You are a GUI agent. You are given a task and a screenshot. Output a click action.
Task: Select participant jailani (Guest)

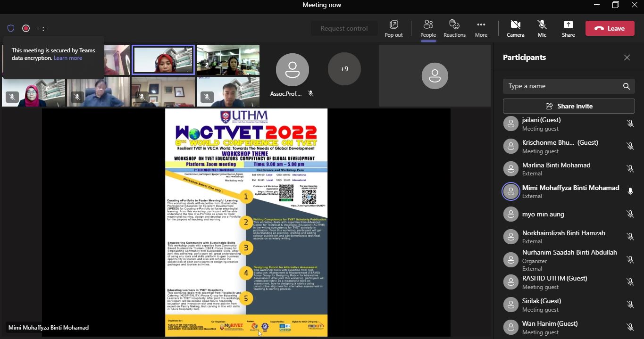pyautogui.click(x=569, y=124)
